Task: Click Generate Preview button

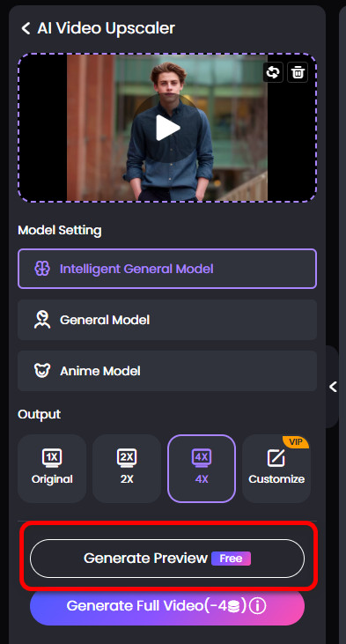Action: click(x=167, y=559)
